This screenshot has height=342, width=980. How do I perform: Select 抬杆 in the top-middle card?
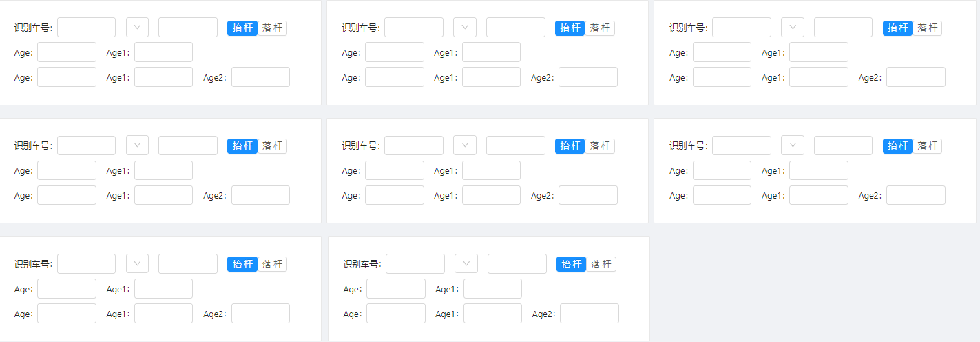point(570,28)
